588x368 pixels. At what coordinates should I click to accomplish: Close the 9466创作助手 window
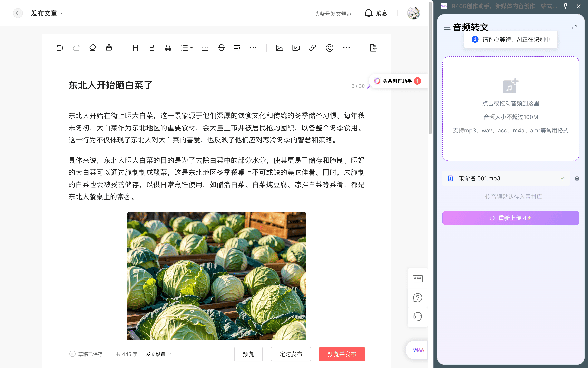click(579, 6)
